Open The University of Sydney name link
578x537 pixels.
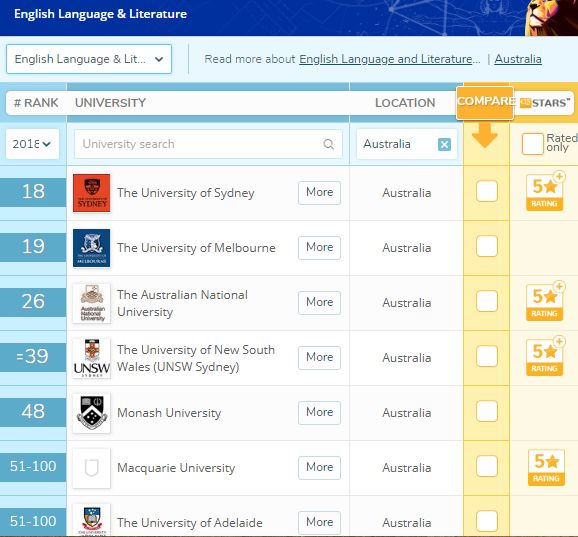[186, 193]
